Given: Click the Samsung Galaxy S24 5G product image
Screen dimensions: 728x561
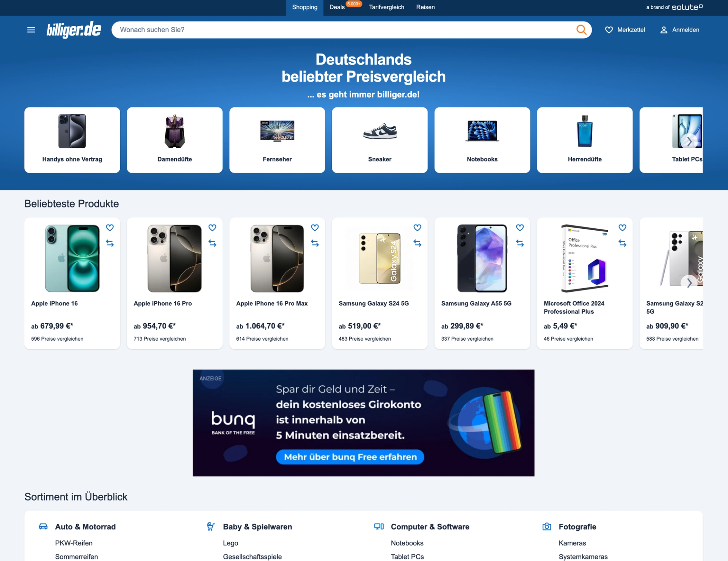Looking at the screenshot, I should tap(380, 258).
